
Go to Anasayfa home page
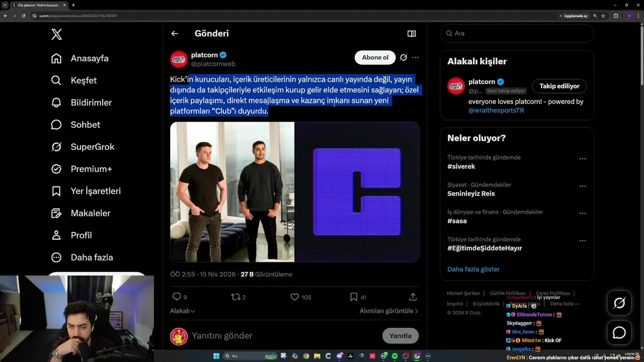pyautogui.click(x=80, y=58)
